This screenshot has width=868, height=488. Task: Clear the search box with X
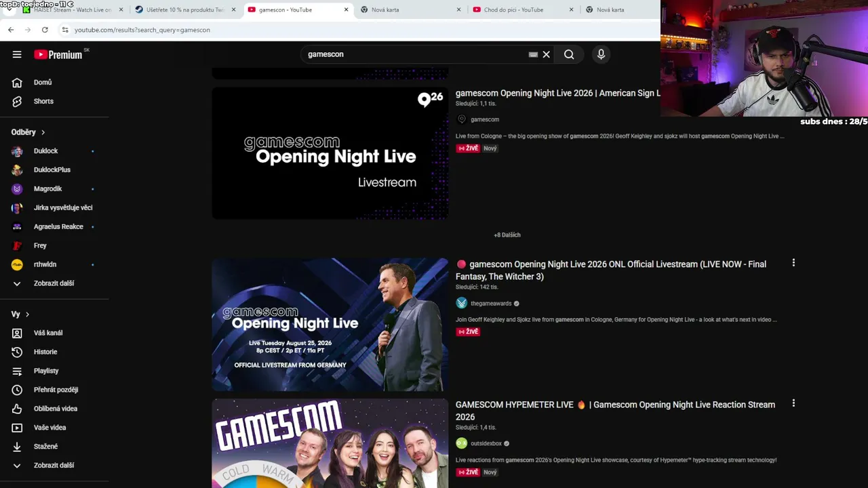546,54
